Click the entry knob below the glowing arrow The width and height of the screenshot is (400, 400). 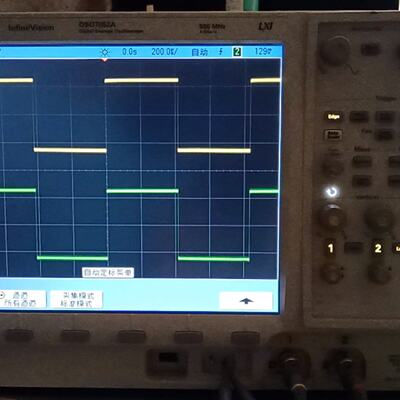click(332, 217)
